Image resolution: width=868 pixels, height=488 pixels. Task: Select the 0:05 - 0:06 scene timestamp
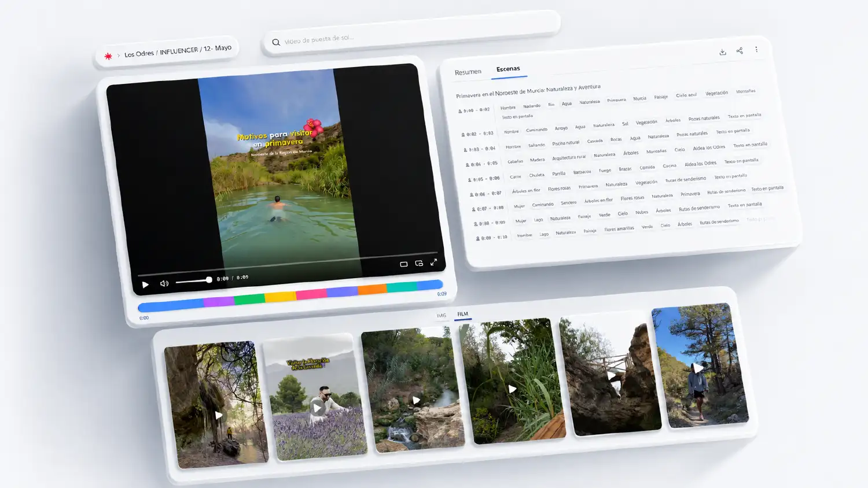click(x=484, y=179)
